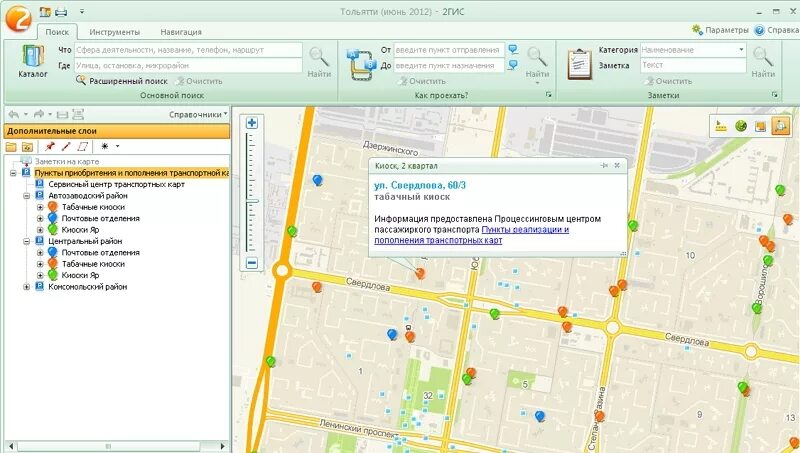This screenshot has width=800, height=453.
Task: Click the ул. Свердлова, 60/3 address
Action: pyautogui.click(x=419, y=185)
